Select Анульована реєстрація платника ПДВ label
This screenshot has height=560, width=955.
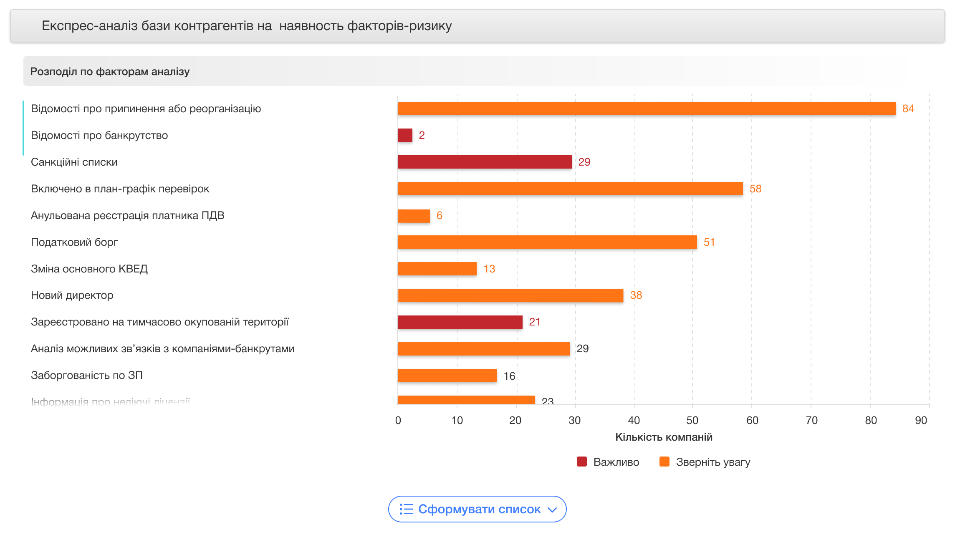(127, 215)
